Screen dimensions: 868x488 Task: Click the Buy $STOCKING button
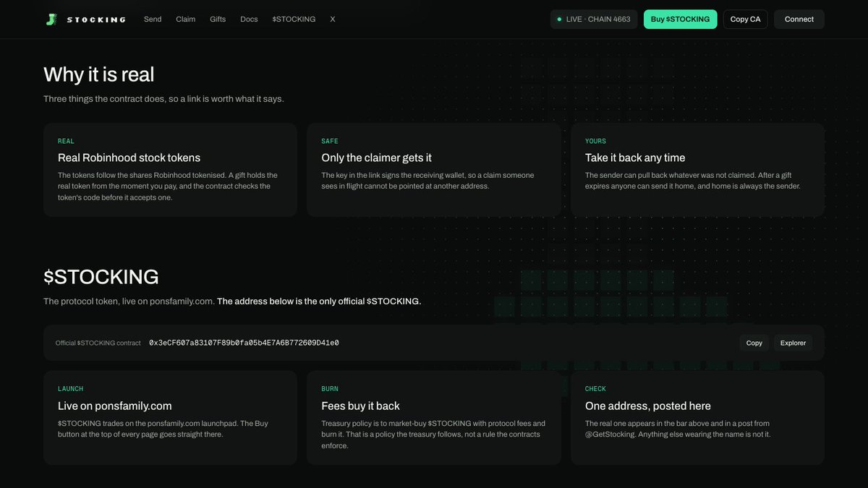coord(680,20)
